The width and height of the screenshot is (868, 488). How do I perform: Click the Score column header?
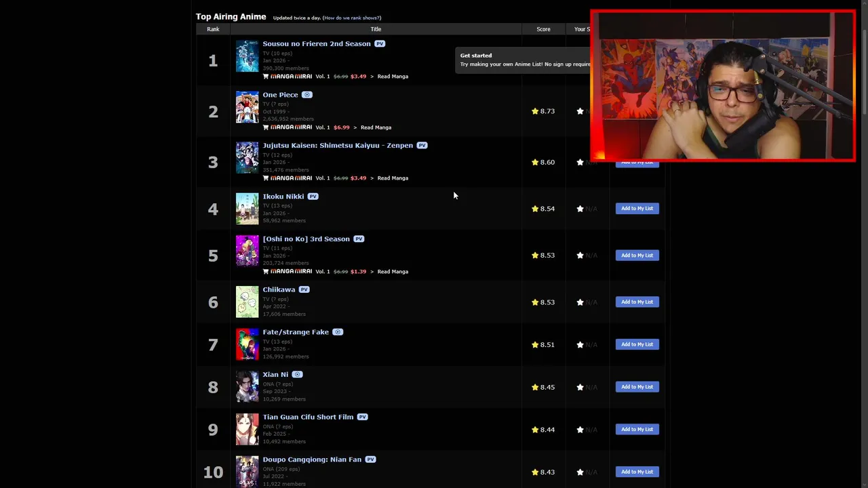[543, 29]
